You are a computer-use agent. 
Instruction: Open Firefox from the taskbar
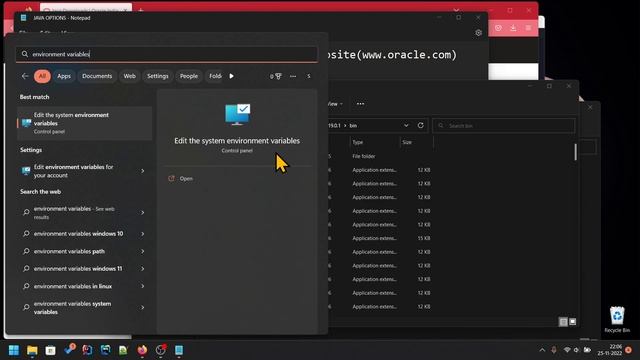click(x=142, y=350)
